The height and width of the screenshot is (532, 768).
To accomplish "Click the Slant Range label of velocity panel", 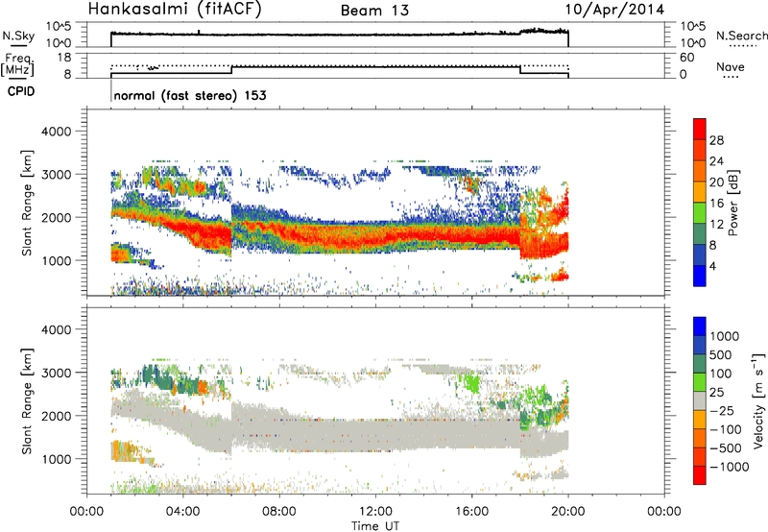I will coord(27,400).
